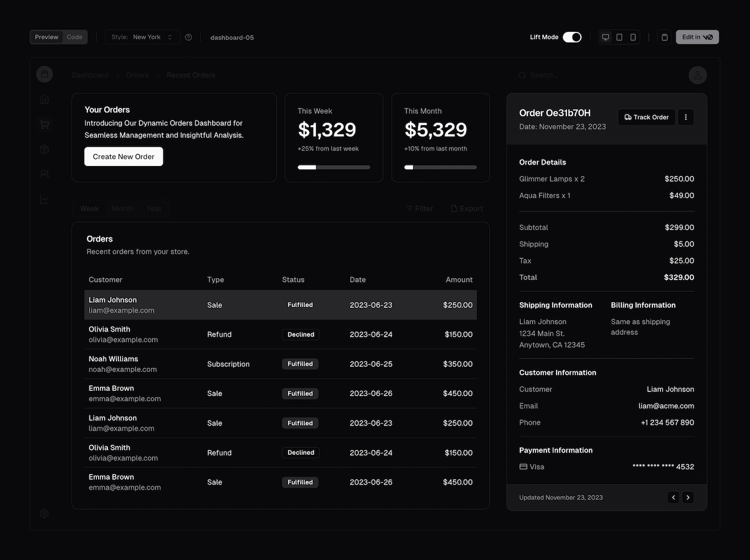
Task: Switch to mobile viewport preview
Action: [x=633, y=37]
